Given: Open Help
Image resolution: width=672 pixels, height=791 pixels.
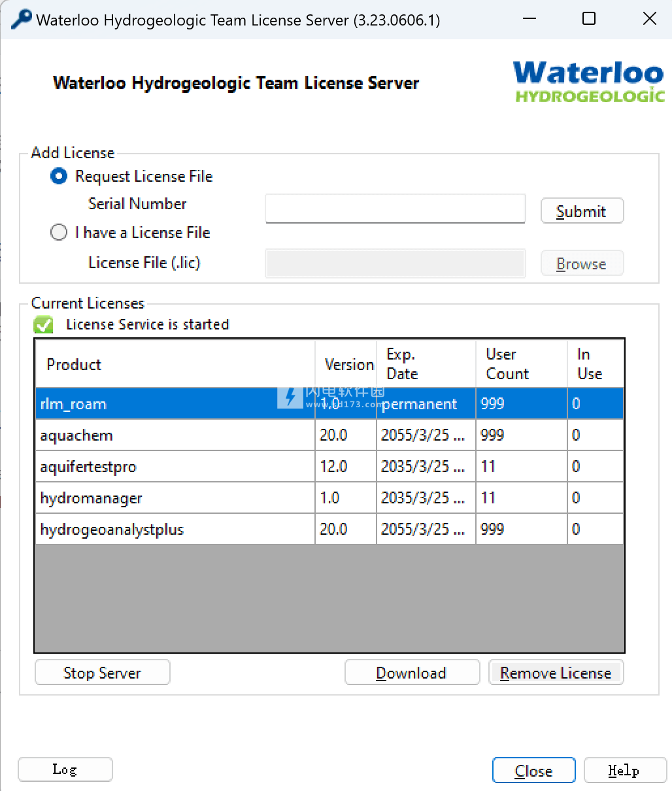Looking at the screenshot, I should point(624,770).
